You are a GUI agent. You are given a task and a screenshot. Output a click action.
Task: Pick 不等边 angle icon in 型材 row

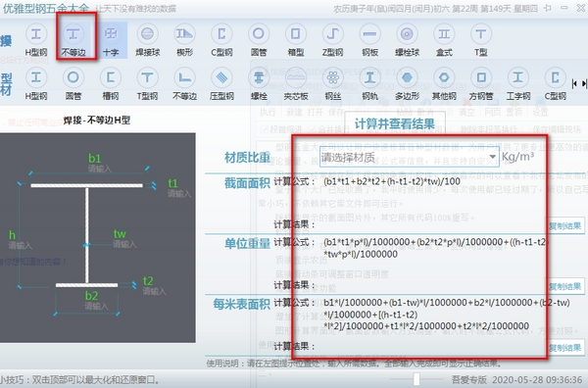pos(184,84)
